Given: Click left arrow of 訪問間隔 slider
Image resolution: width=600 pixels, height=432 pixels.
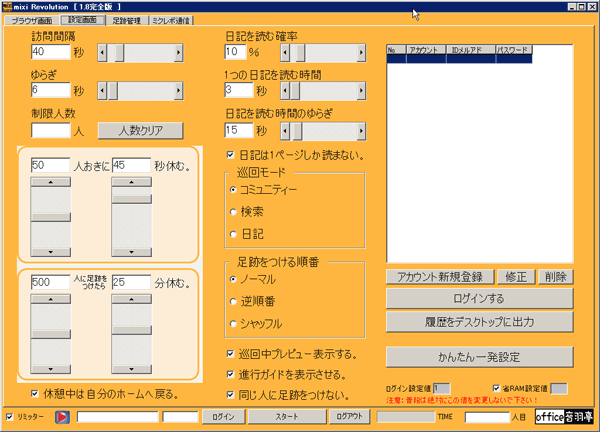Looking at the screenshot, I should coord(102,52).
